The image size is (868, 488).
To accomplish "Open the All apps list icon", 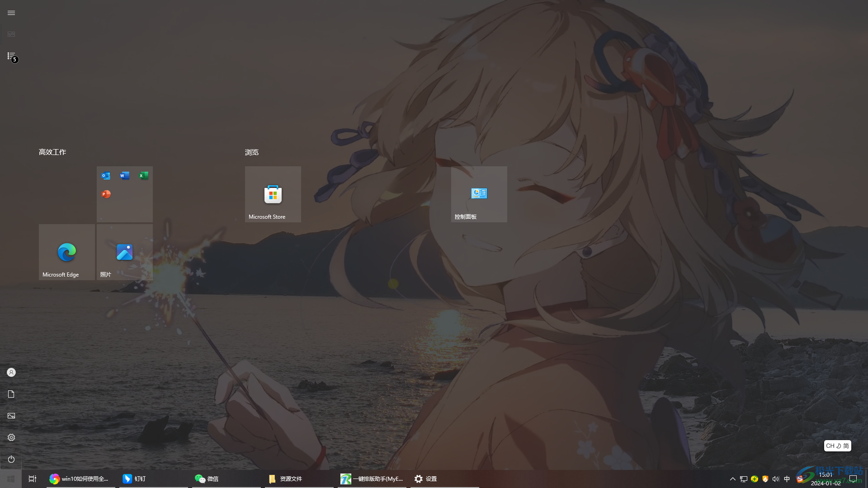I will (11, 56).
